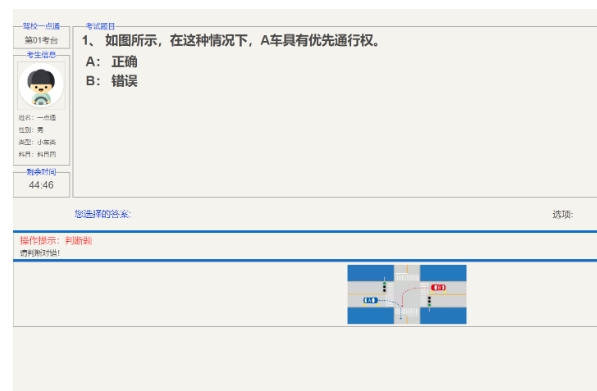Click the 操作提示: 判断题 red hint text
This screenshot has height=391, width=597.
[x=56, y=241]
